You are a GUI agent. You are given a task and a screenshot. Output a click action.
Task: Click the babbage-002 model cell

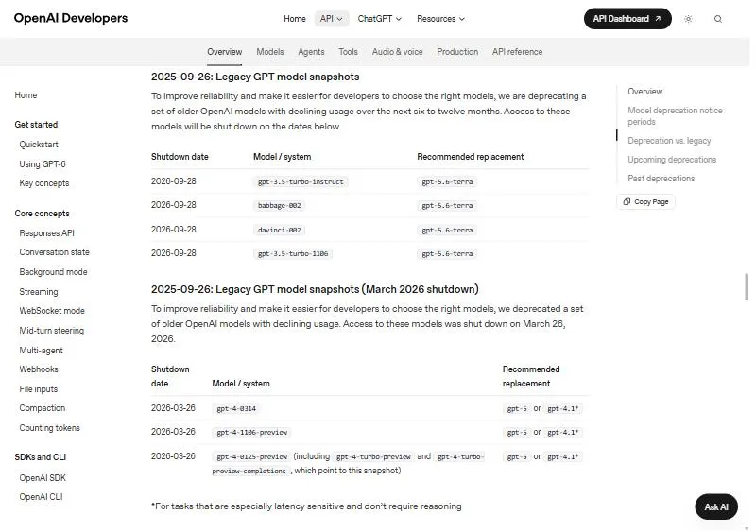pos(279,205)
